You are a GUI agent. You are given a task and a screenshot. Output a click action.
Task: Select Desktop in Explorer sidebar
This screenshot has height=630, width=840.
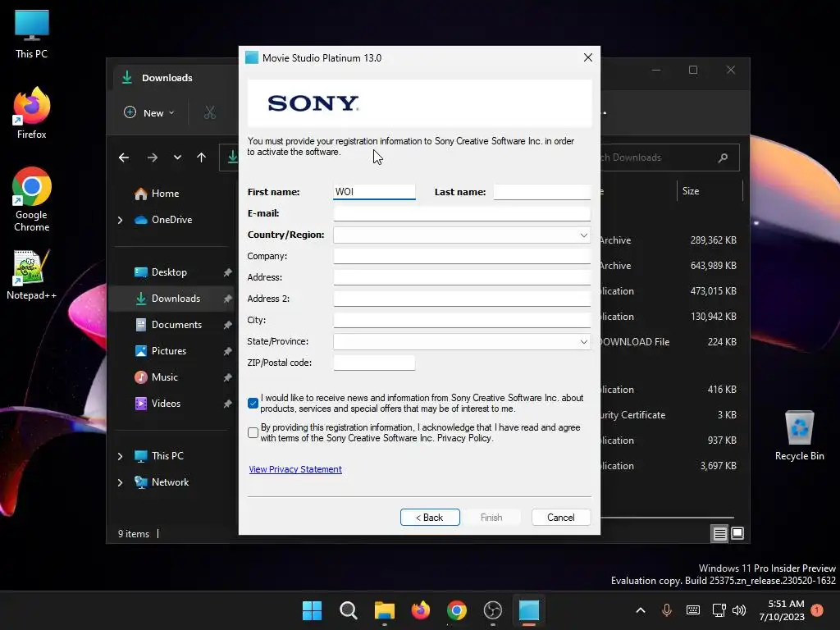(x=169, y=272)
